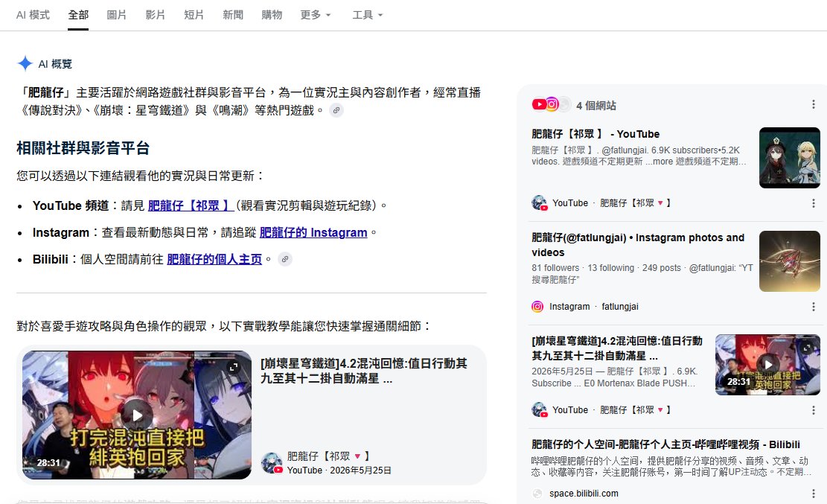Click the YouTube channel favicon in first sidebar result
This screenshot has width=827, height=504.
coord(540,203)
